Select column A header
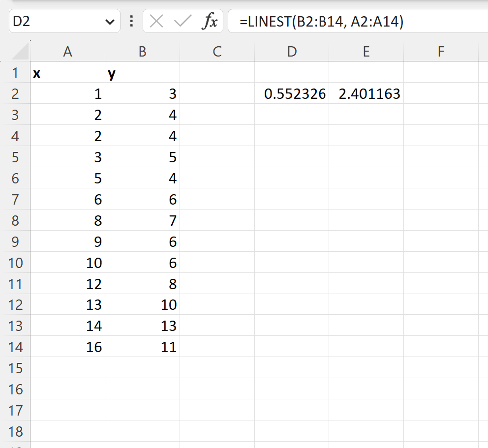This screenshot has height=448, width=488. 67,51
